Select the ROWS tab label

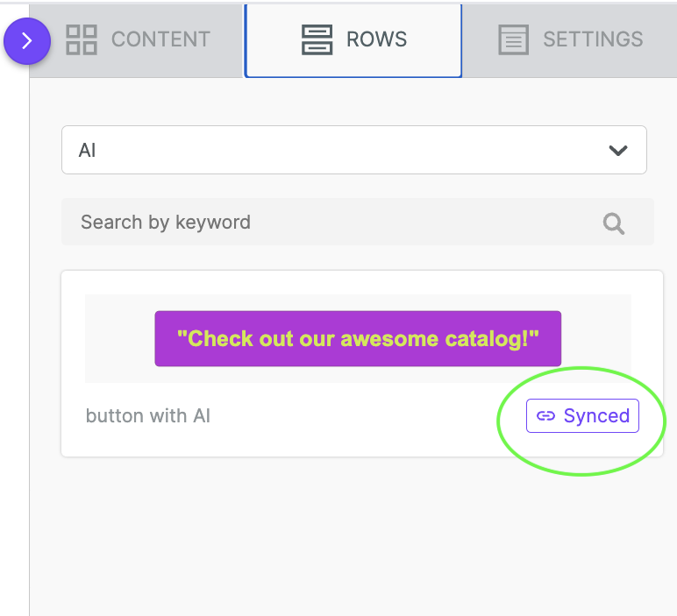pos(376,39)
